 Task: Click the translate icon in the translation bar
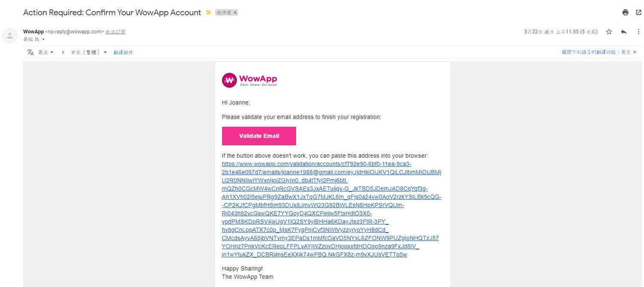pyautogui.click(x=30, y=52)
